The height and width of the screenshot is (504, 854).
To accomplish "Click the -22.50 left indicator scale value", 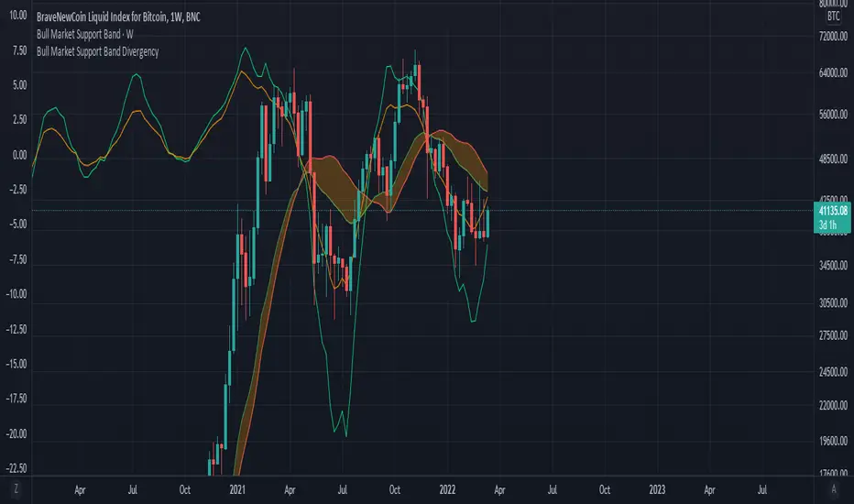I will (16, 468).
